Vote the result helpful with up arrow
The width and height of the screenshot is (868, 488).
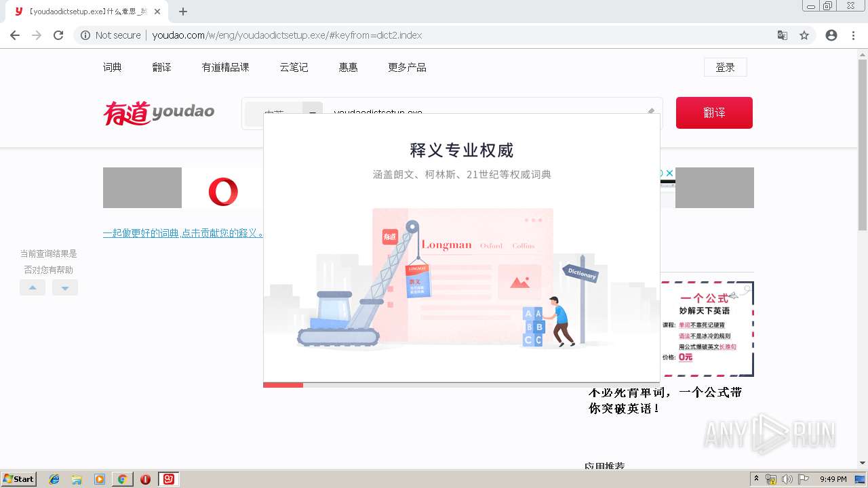click(33, 287)
